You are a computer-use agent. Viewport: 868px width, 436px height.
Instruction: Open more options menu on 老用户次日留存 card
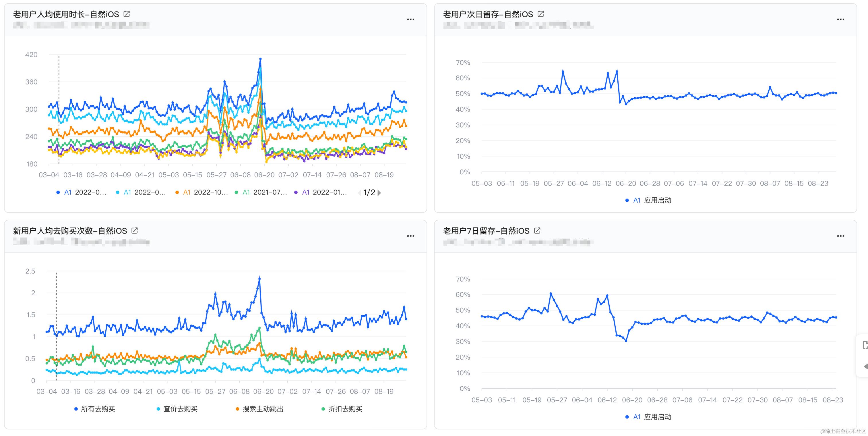pyautogui.click(x=840, y=20)
